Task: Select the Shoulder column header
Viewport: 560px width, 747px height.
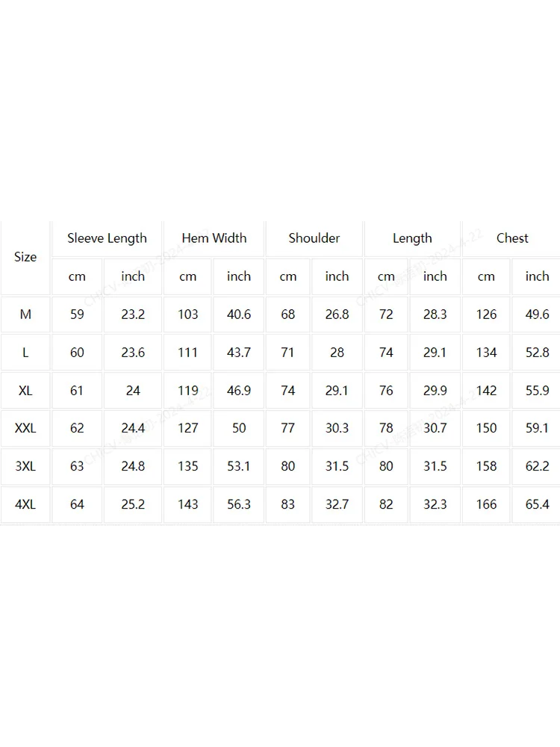Action: [314, 238]
